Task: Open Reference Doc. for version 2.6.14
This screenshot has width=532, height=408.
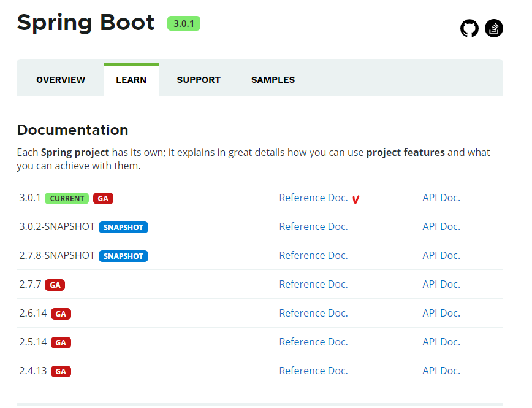Action: coord(314,314)
